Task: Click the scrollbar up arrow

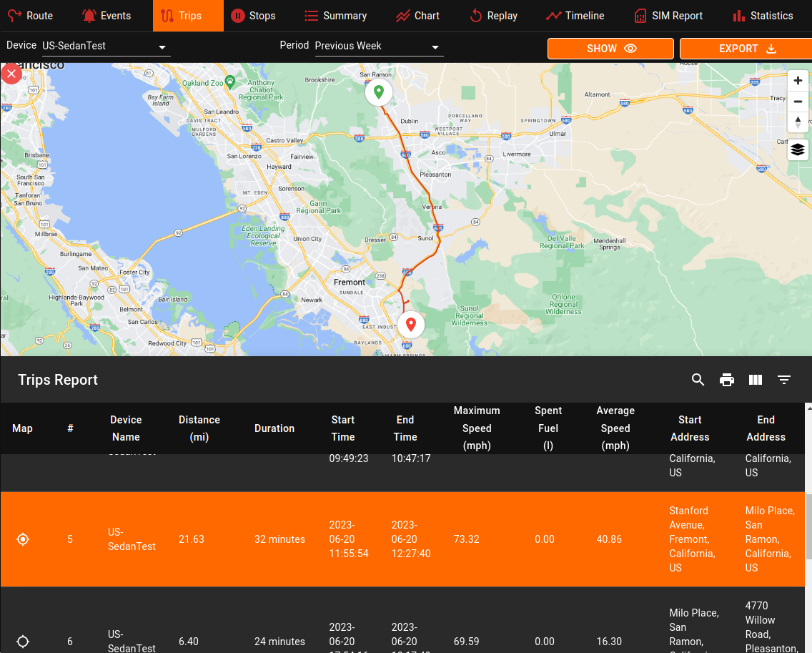Action: [808, 408]
